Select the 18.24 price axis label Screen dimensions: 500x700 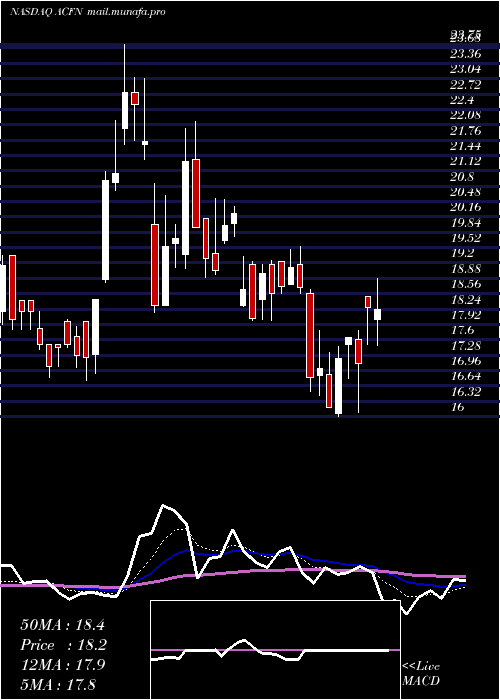click(466, 300)
